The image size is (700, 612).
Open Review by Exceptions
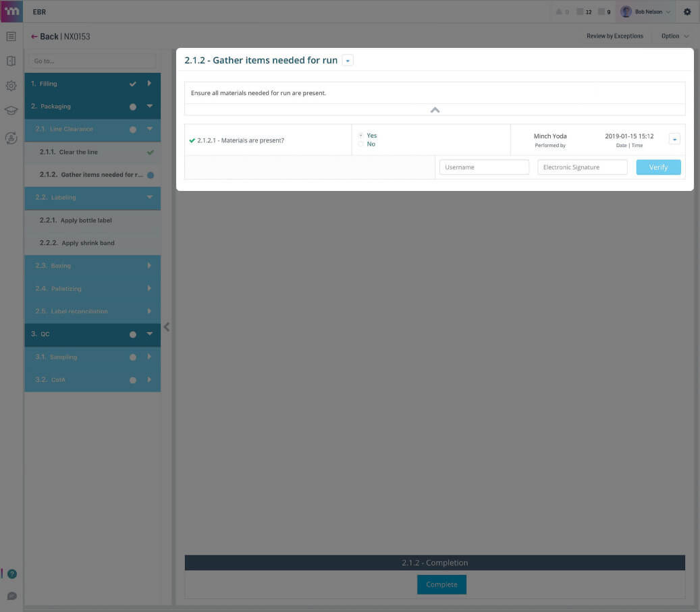(615, 36)
